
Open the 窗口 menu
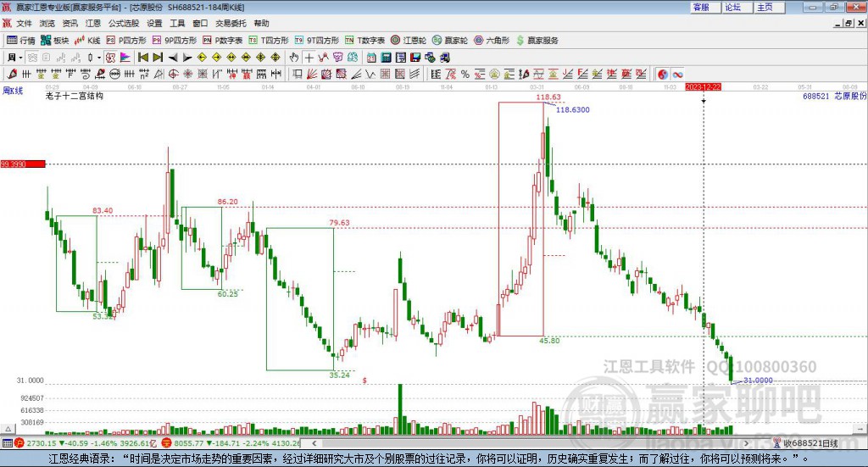tap(200, 23)
